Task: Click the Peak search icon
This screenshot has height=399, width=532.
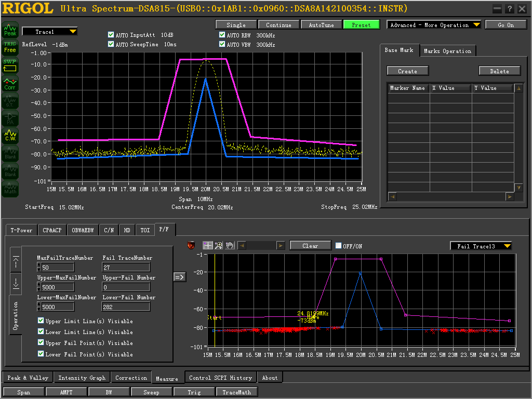Action: (10, 30)
